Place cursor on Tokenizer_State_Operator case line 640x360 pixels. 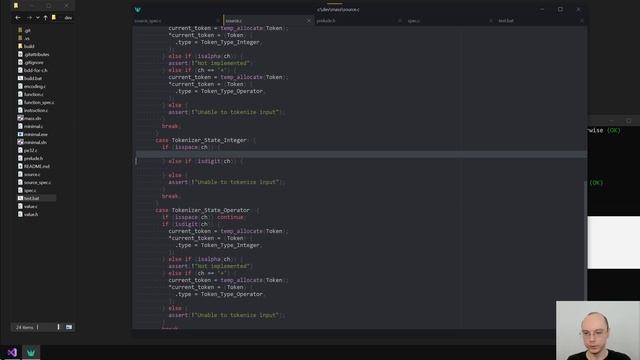coord(207,210)
